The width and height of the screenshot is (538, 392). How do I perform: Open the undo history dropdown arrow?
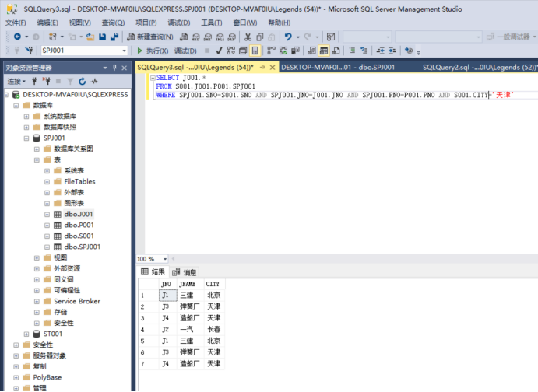(298, 37)
